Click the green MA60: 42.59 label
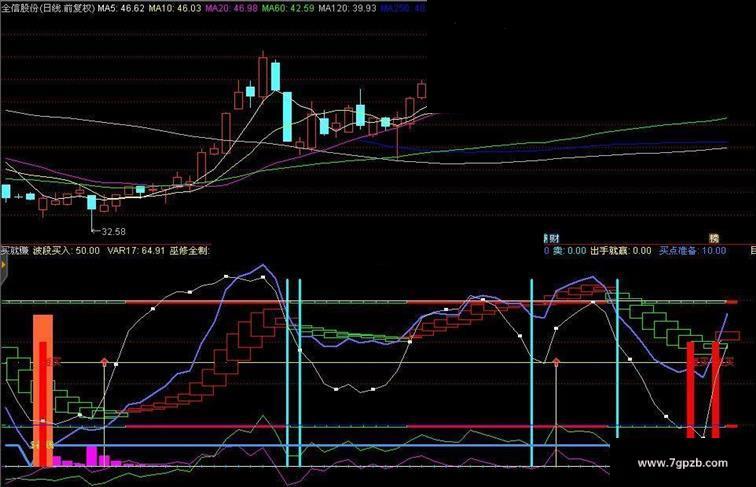The image size is (756, 487). [x=288, y=8]
